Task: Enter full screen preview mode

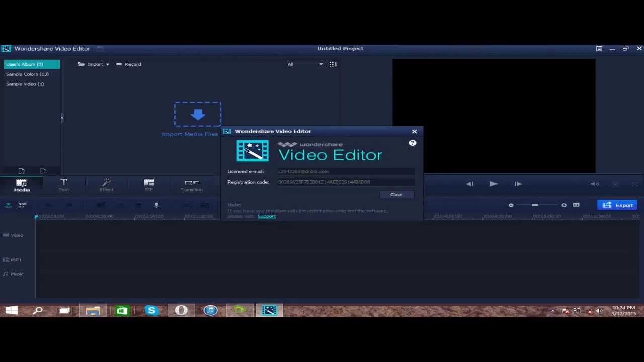Action: click(x=635, y=184)
